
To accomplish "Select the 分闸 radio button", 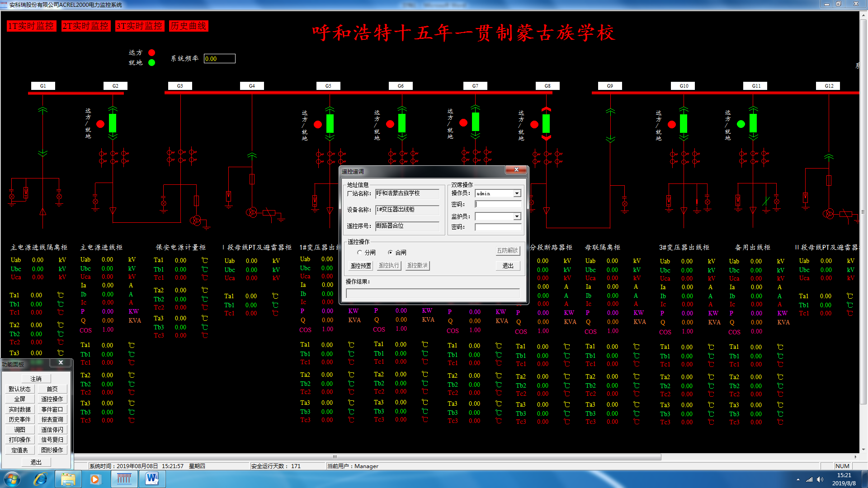I will pos(360,253).
